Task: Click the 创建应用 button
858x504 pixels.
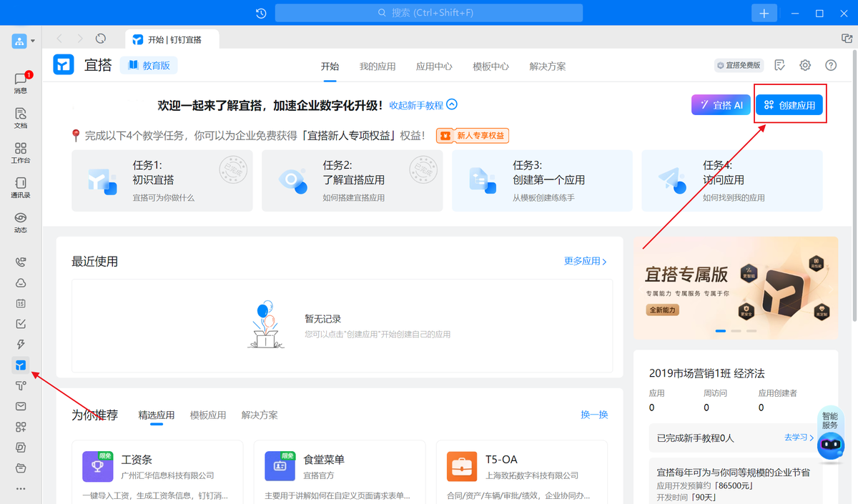Action: tap(789, 105)
